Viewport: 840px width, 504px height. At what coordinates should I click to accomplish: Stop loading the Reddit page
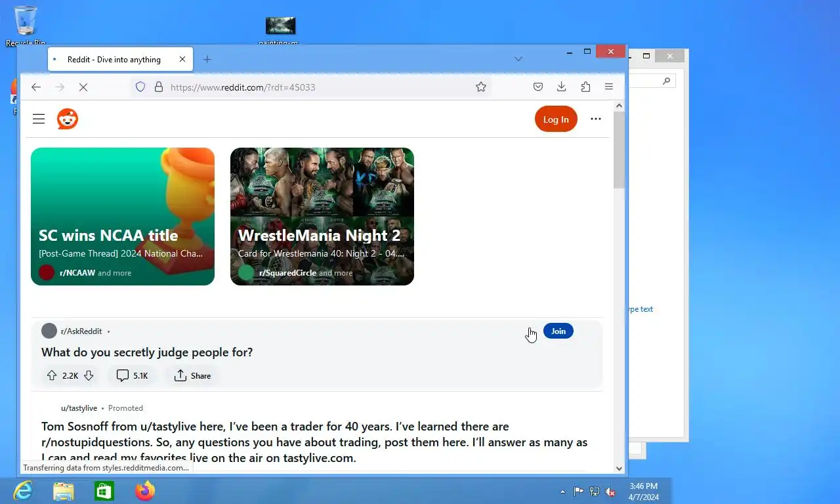pyautogui.click(x=83, y=87)
